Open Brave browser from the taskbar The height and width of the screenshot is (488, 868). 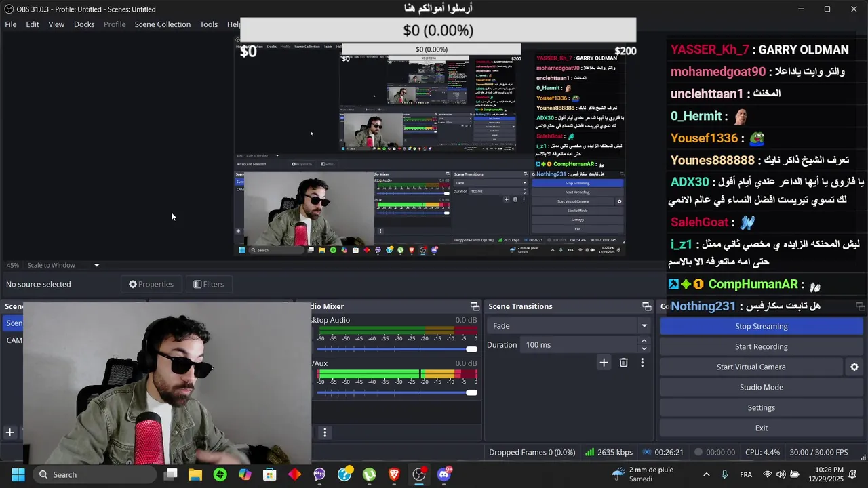[x=394, y=474]
